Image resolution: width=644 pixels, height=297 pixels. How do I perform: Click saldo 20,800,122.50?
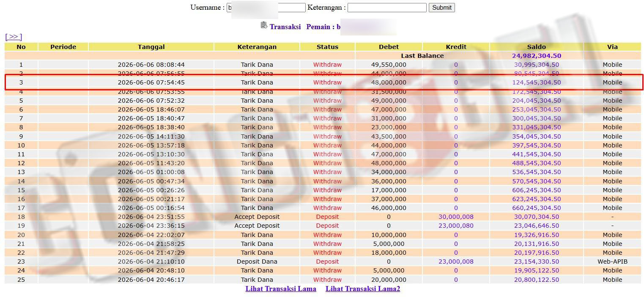(x=537, y=280)
